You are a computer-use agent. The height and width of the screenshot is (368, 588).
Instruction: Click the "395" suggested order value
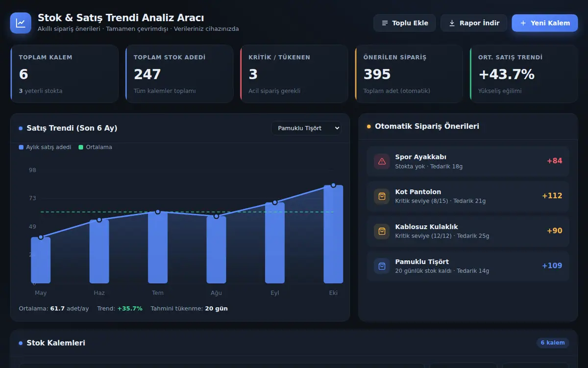coord(377,74)
